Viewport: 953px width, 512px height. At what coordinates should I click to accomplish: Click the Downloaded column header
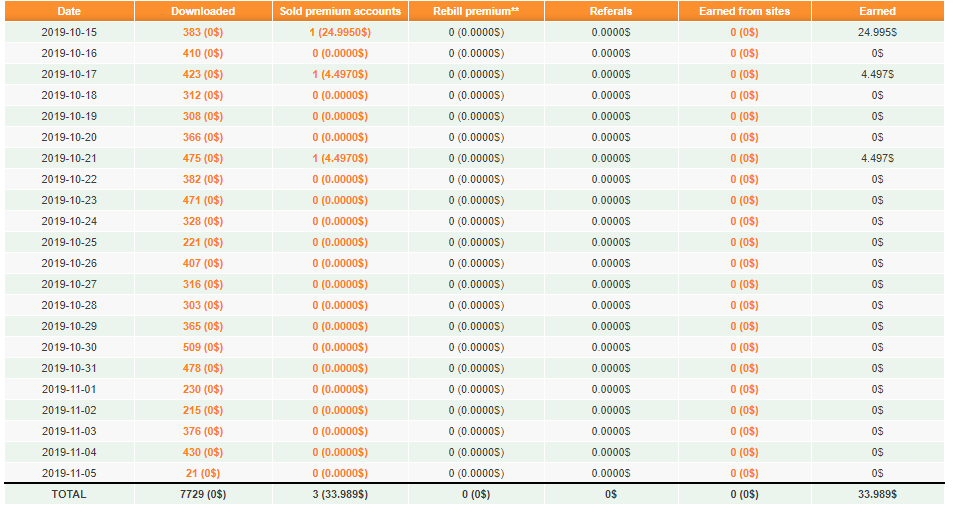[203, 11]
